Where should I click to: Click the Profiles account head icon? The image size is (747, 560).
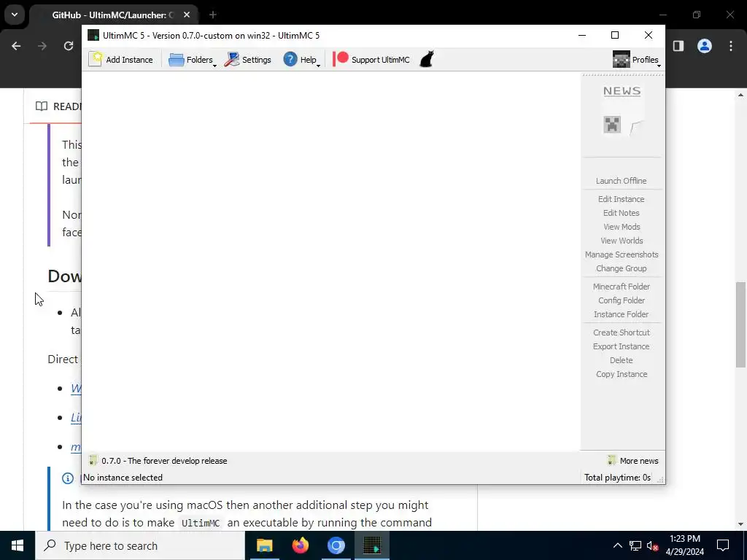point(622,59)
